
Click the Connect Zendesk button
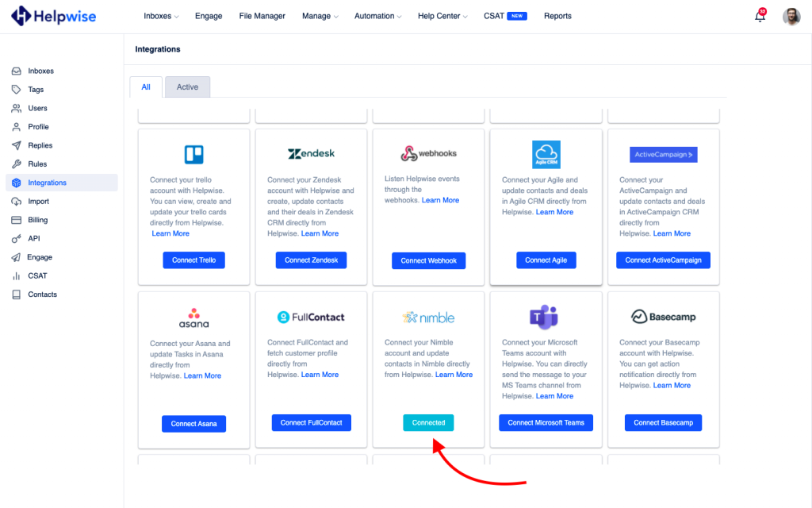click(x=311, y=260)
